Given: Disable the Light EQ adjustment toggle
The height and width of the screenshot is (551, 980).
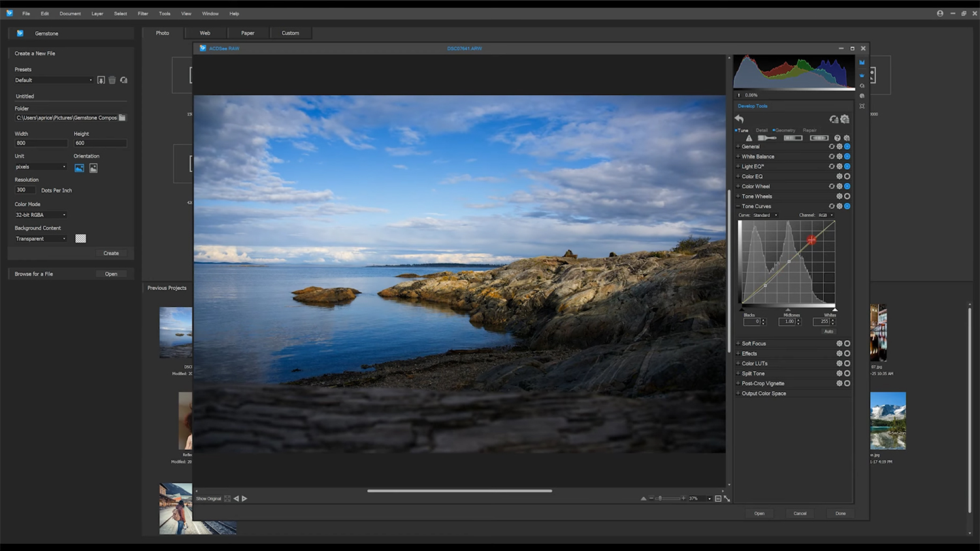Looking at the screenshot, I should pyautogui.click(x=847, y=166).
